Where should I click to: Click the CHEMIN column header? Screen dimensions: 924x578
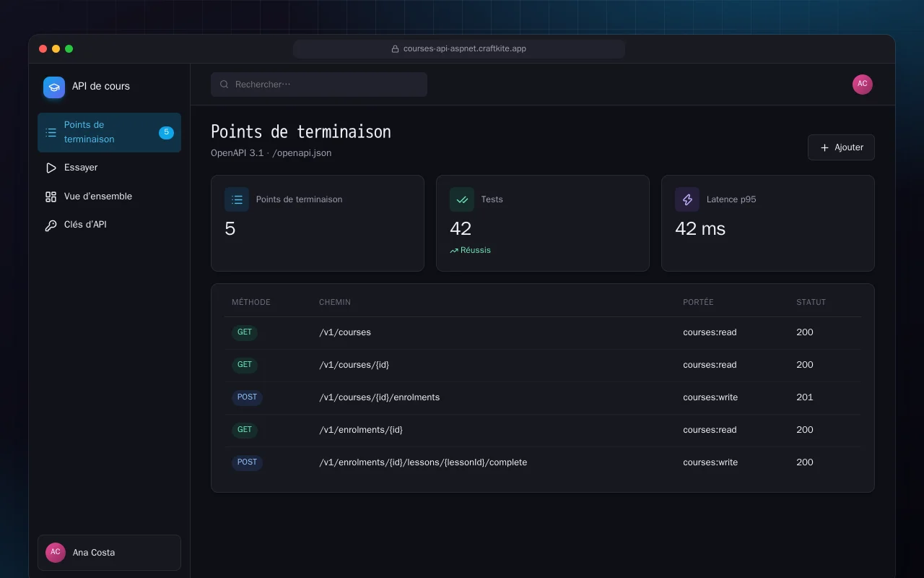tap(335, 302)
